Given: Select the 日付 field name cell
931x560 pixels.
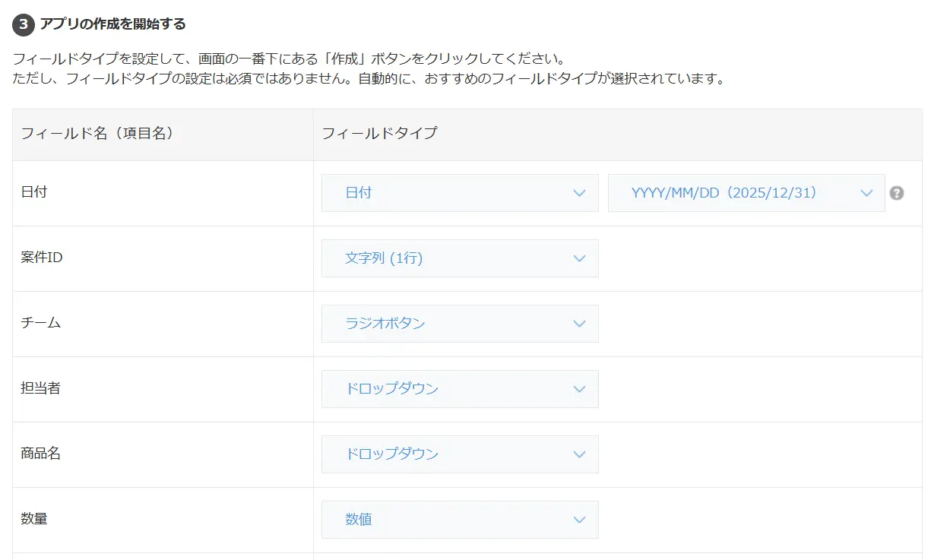Looking at the screenshot, I should click(x=34, y=192).
